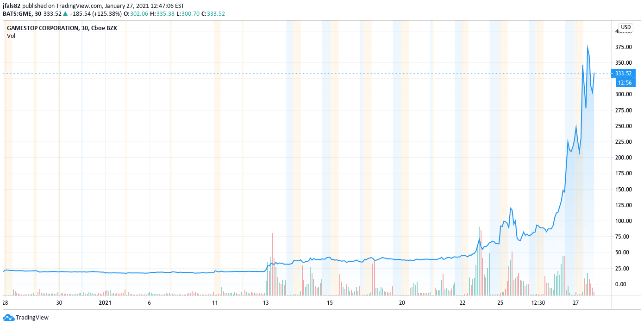Screen dimensions: 644x326
Task: Click the TradingView wordmark at bottom left
Action: (x=32, y=318)
